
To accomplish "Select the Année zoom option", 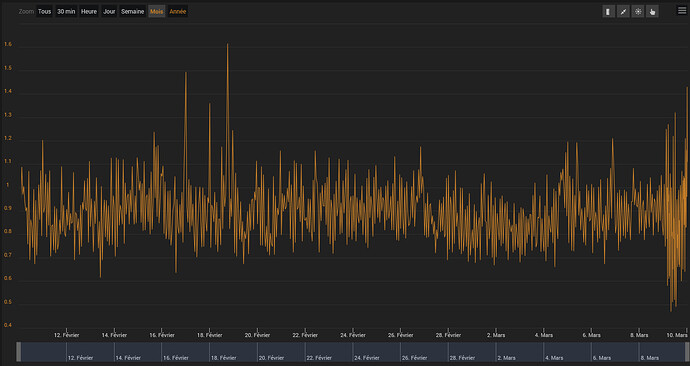I will (178, 11).
